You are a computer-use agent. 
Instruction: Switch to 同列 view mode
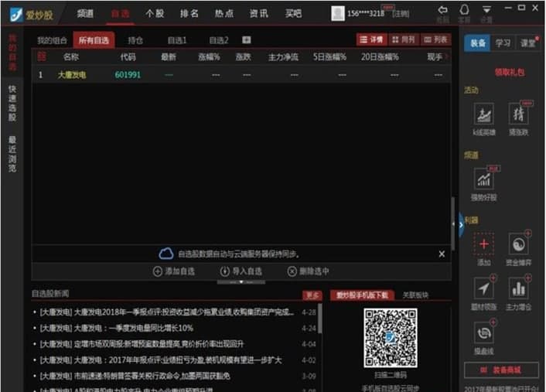(403, 39)
